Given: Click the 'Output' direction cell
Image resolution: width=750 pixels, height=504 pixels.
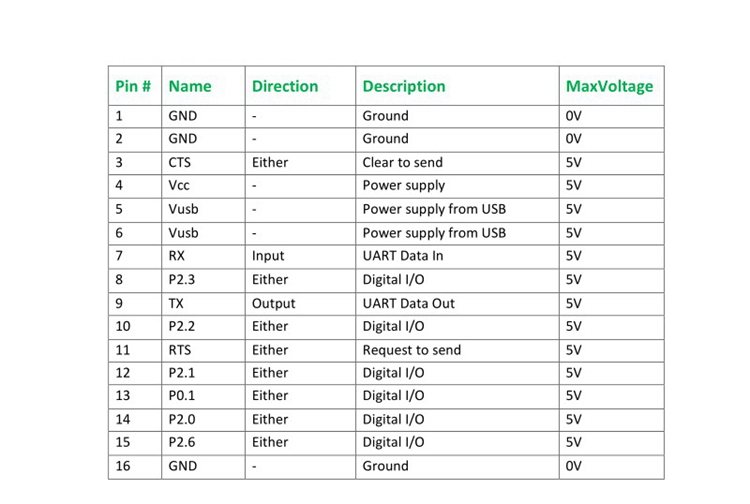Looking at the screenshot, I should 273,303.
